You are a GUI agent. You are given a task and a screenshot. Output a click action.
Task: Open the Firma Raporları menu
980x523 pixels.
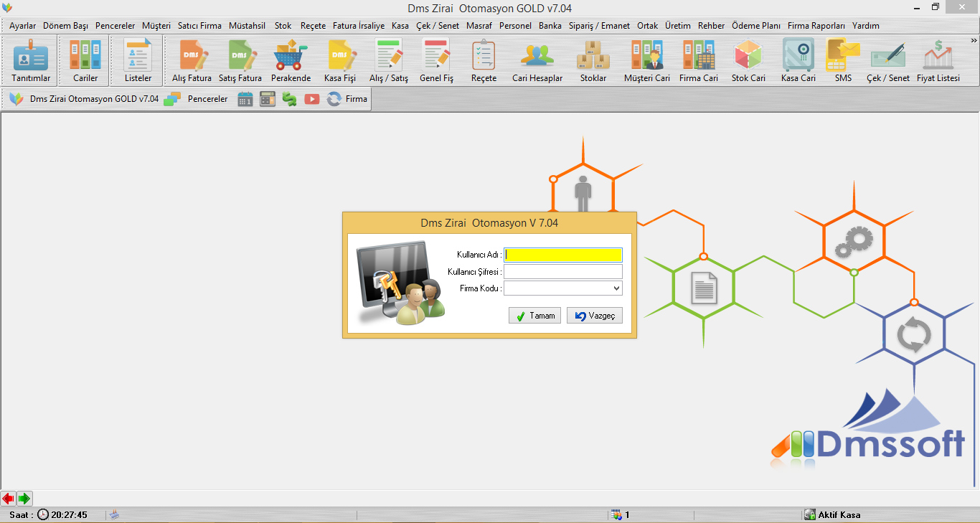(x=816, y=26)
